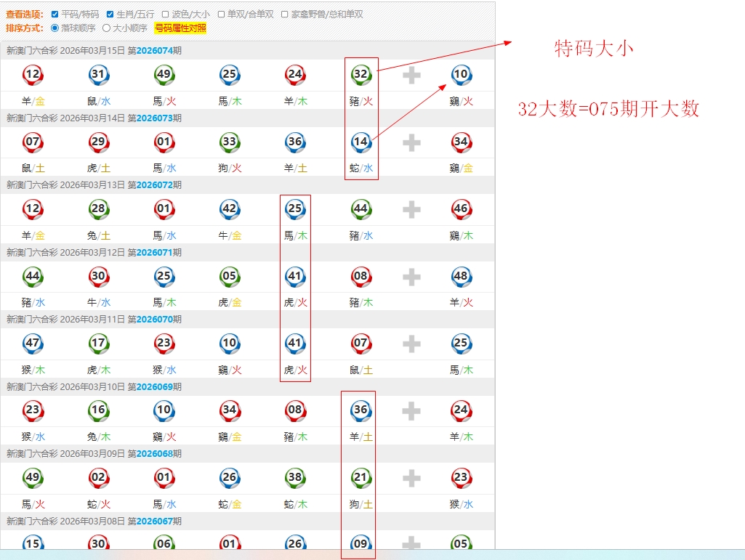Check the 单双/合单双 option

(221, 14)
